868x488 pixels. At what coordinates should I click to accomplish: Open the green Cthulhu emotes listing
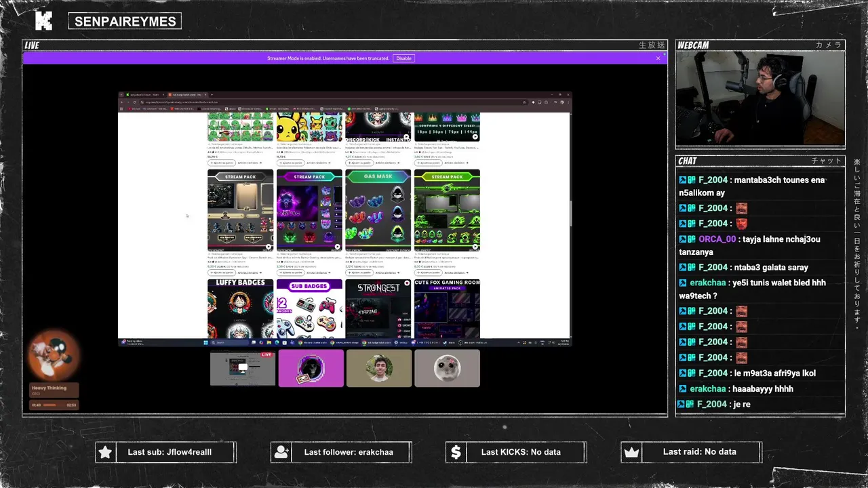pyautogui.click(x=240, y=127)
